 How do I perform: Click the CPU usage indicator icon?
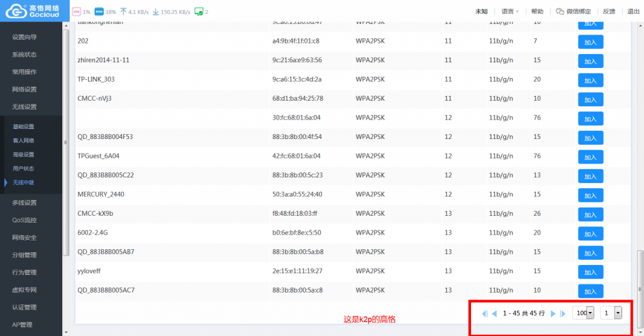coord(77,12)
